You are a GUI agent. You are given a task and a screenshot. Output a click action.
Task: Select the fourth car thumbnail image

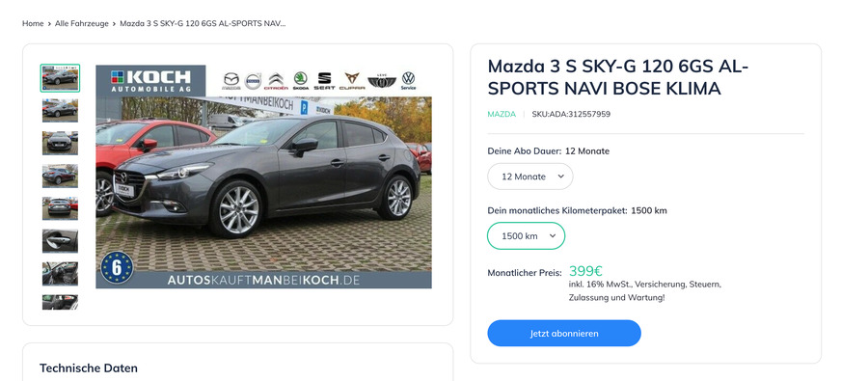point(60,176)
